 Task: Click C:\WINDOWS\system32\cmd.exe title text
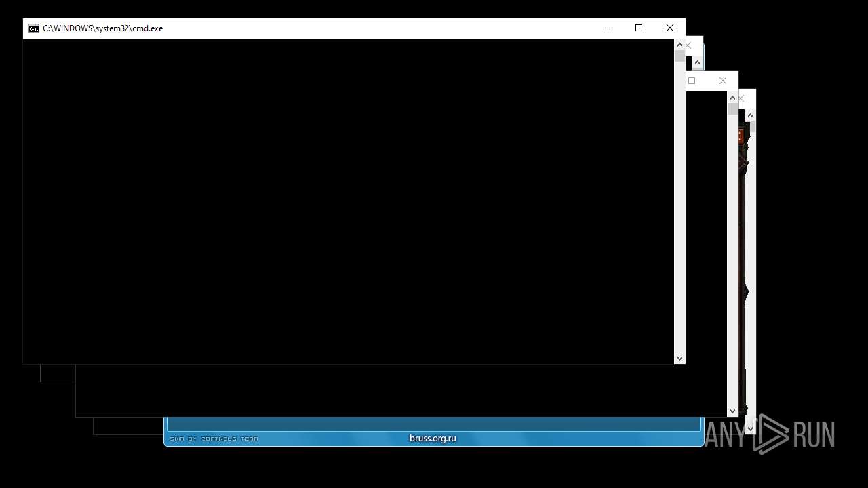coord(102,28)
